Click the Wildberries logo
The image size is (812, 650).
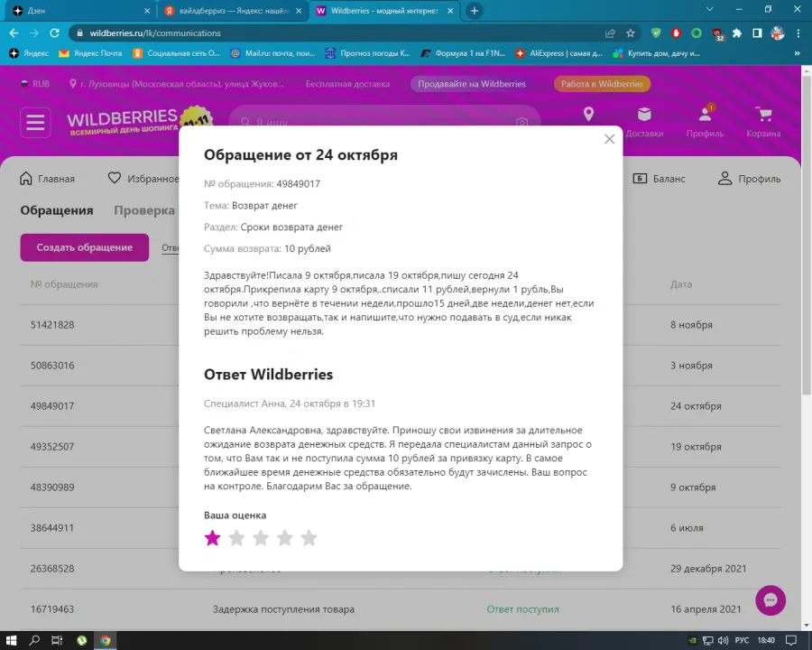tap(122, 123)
